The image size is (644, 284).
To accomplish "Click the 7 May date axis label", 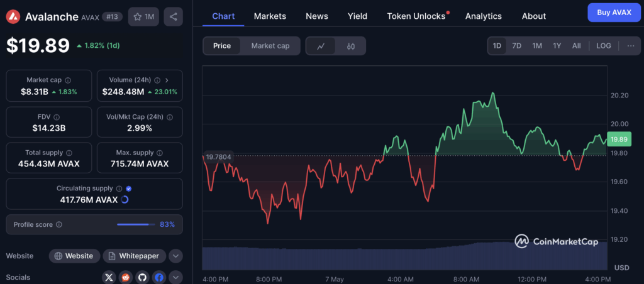I will [x=334, y=279].
